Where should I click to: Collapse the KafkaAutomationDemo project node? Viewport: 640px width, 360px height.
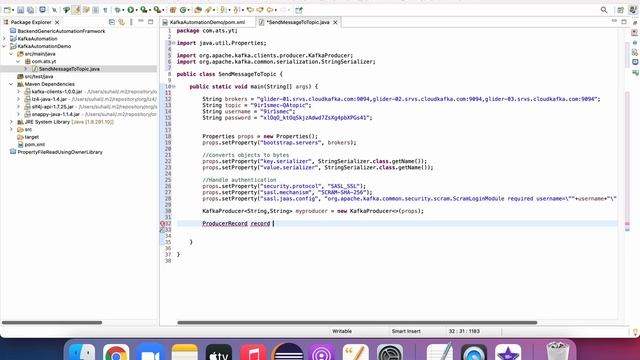point(4,46)
